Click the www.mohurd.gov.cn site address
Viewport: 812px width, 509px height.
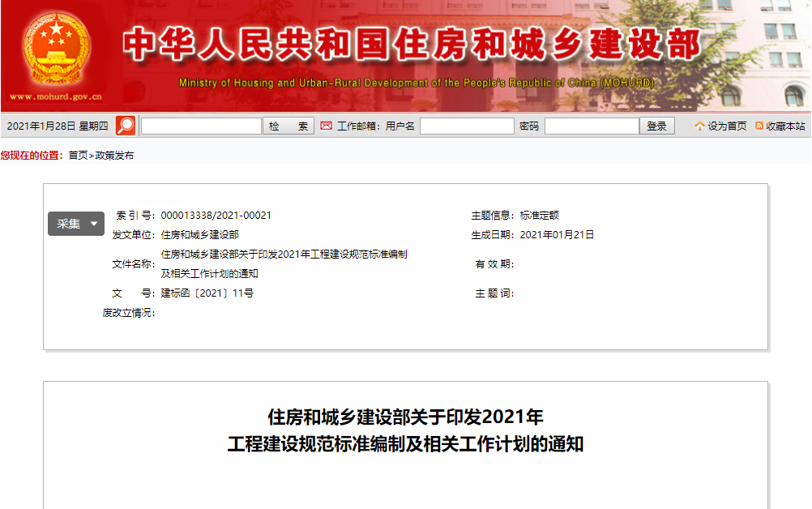56,96
